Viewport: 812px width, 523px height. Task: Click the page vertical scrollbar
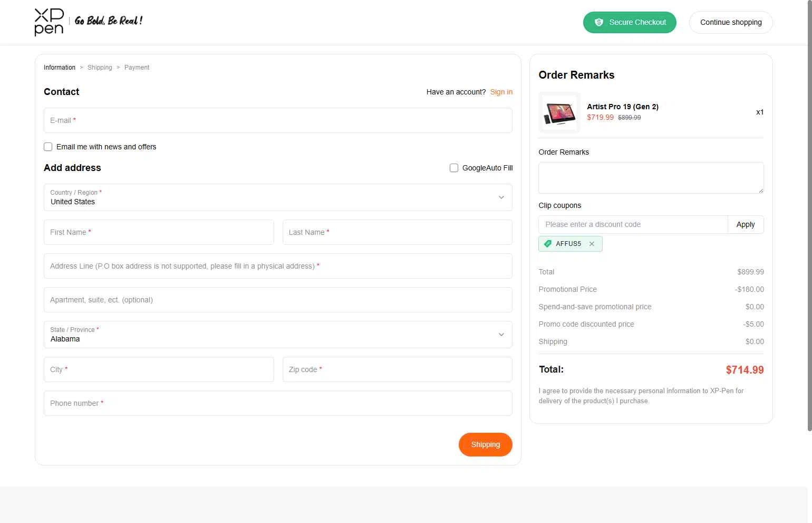pyautogui.click(x=809, y=216)
